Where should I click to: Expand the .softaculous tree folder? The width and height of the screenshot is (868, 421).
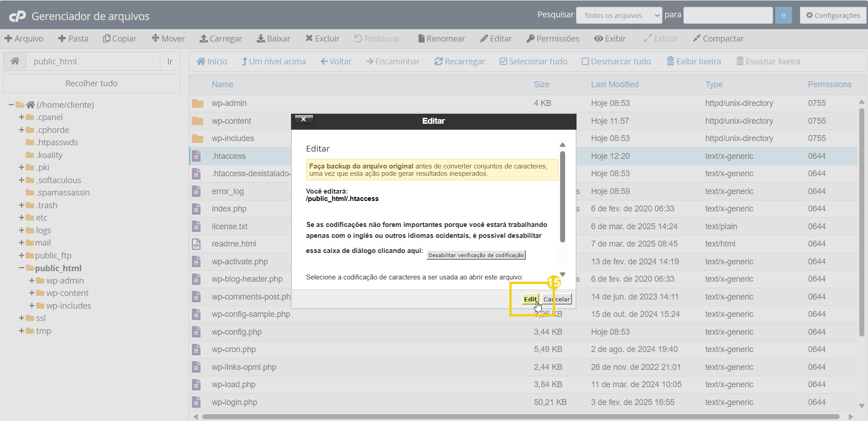21,180
